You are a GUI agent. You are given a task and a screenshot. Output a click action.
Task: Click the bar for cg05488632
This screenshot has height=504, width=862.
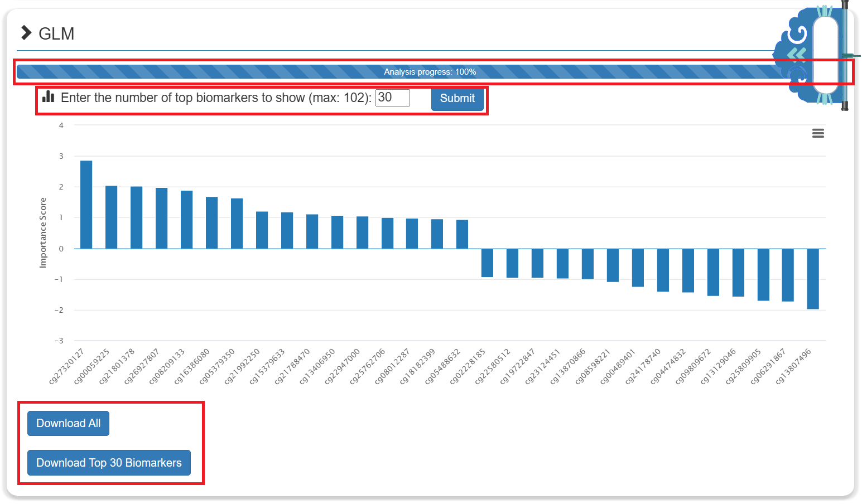(x=462, y=234)
